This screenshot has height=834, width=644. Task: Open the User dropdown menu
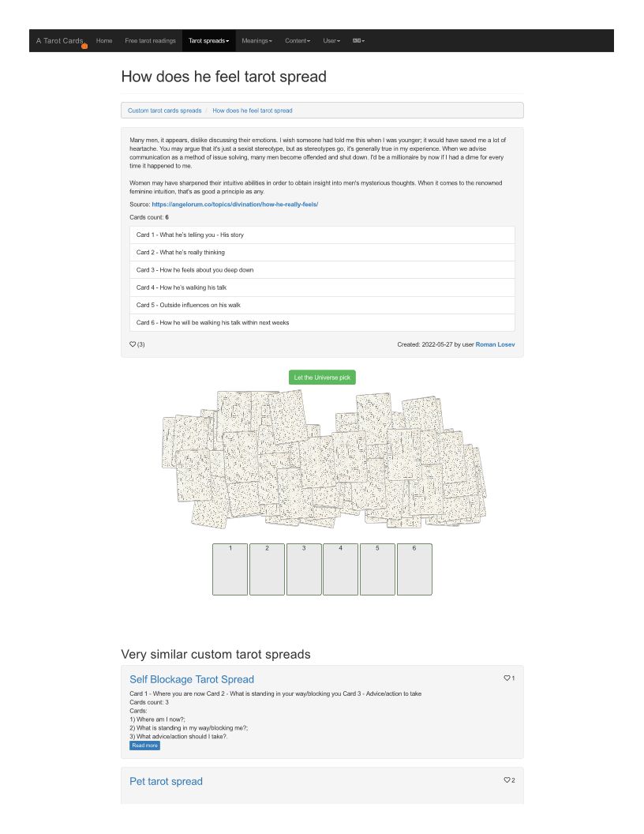(331, 40)
